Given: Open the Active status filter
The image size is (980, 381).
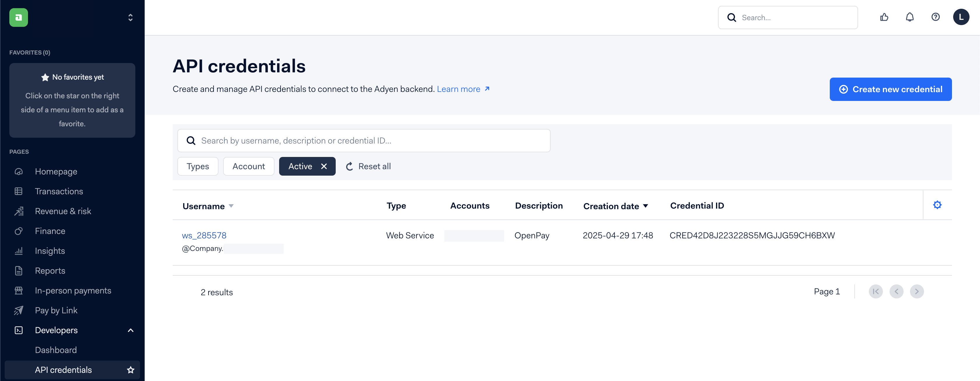Looking at the screenshot, I should point(300,166).
